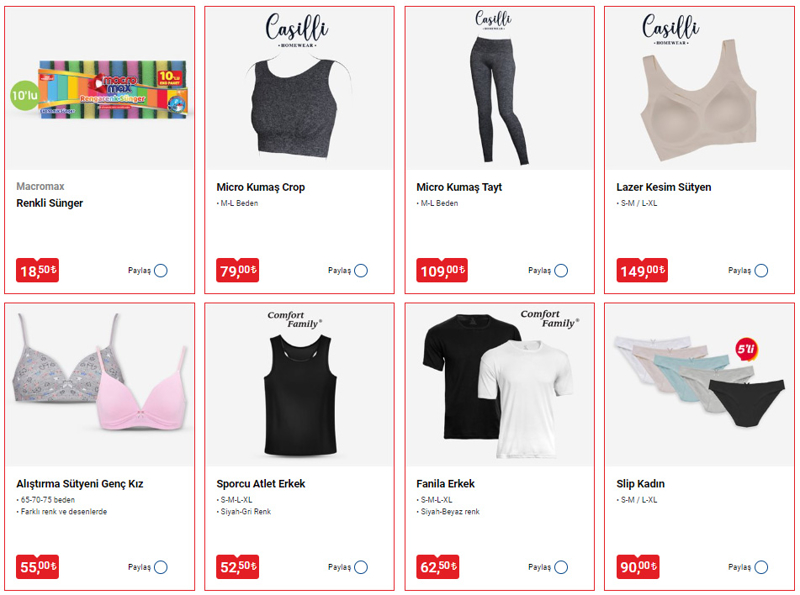Click the share circle for Micro Kumaş Crop

tap(361, 270)
